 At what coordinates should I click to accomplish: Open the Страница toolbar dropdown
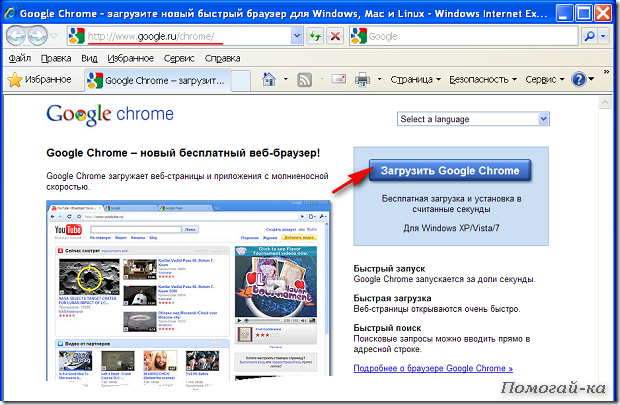(416, 79)
